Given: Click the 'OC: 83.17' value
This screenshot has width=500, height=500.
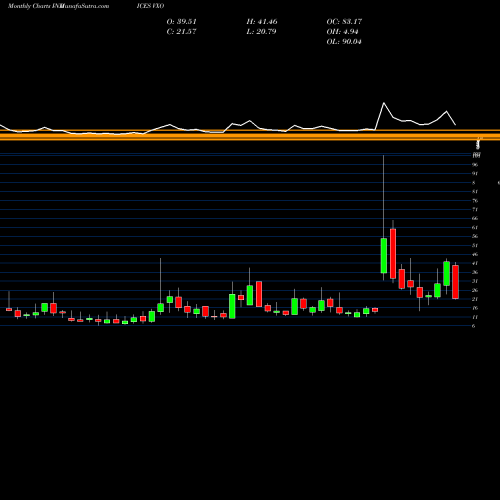Looking at the screenshot, I should coord(344,22).
